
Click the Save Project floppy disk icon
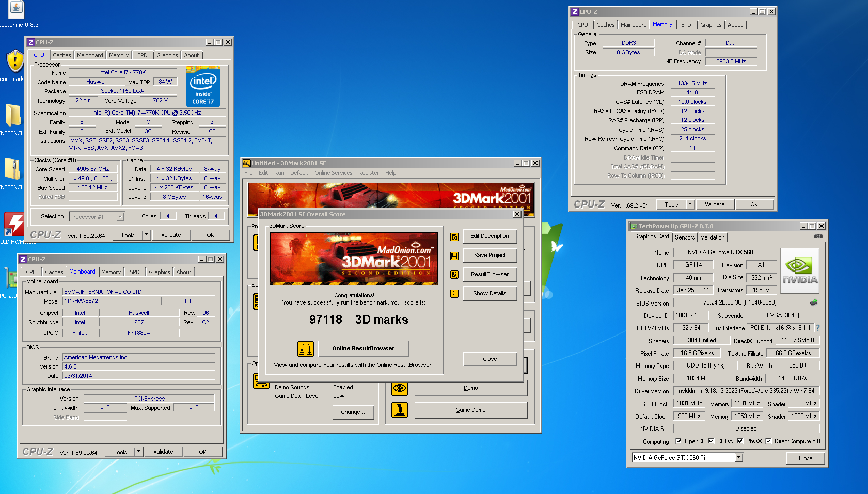click(454, 256)
